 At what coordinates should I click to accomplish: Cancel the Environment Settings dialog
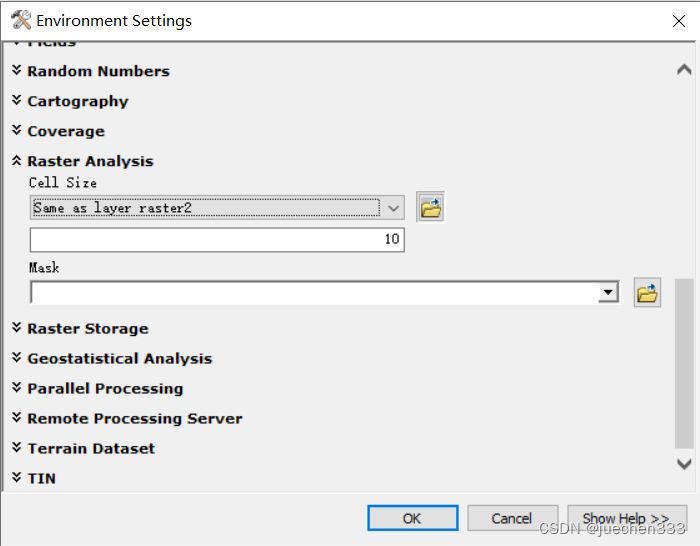(512, 518)
